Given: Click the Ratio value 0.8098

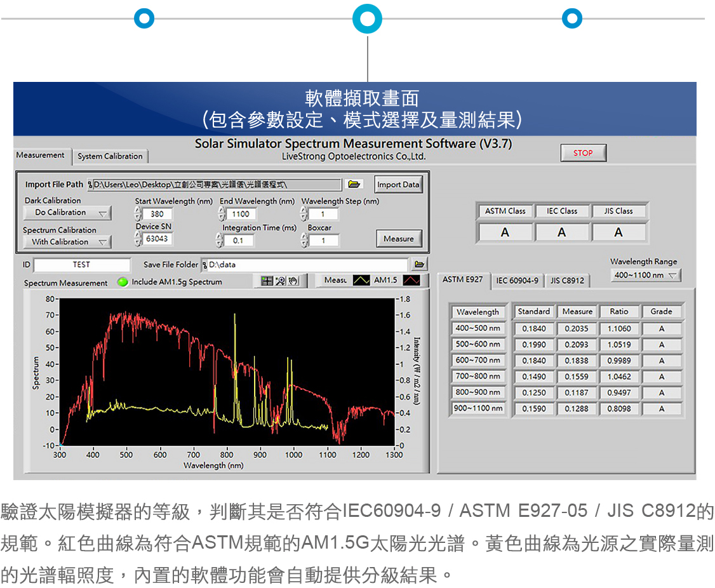Looking at the screenshot, I should (619, 409).
